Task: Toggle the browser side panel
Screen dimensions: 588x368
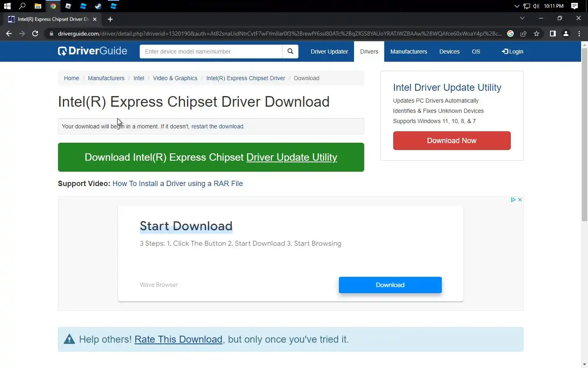Action: click(552, 34)
